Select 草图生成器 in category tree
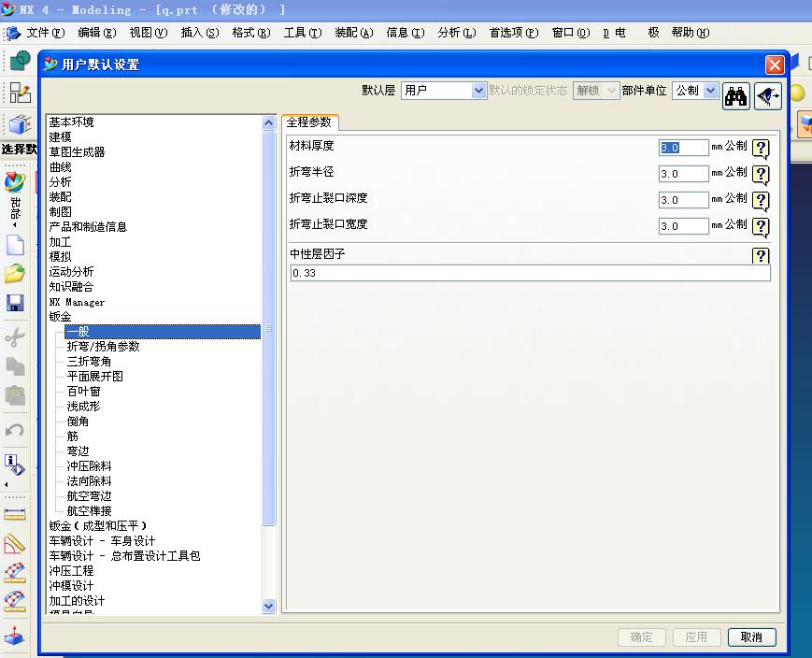 point(77,152)
